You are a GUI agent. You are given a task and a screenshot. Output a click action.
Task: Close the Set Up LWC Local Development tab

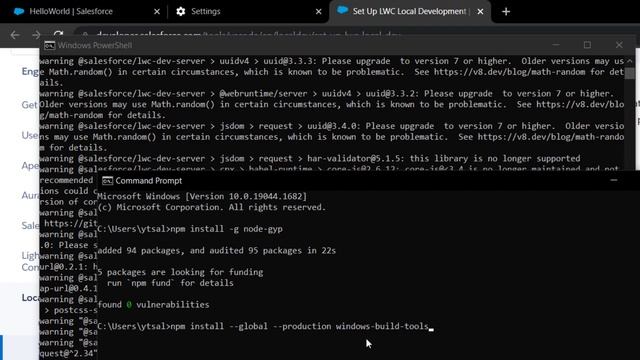(480, 12)
